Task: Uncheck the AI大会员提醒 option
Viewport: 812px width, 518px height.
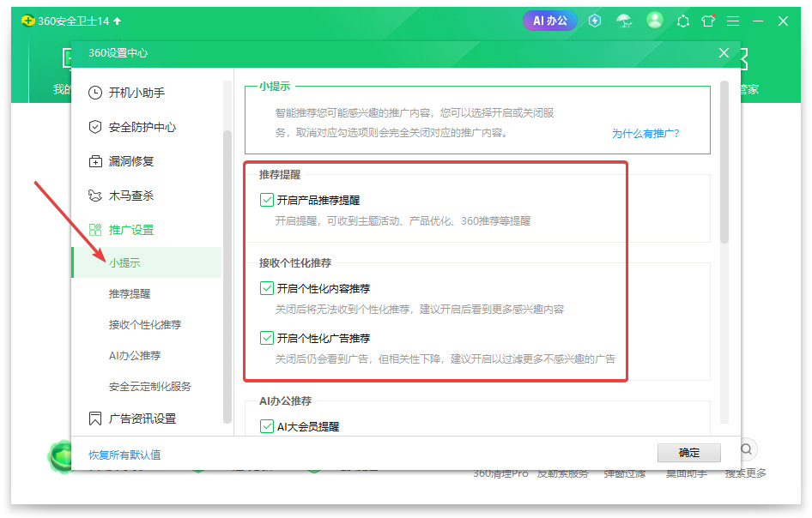Action: point(267,427)
